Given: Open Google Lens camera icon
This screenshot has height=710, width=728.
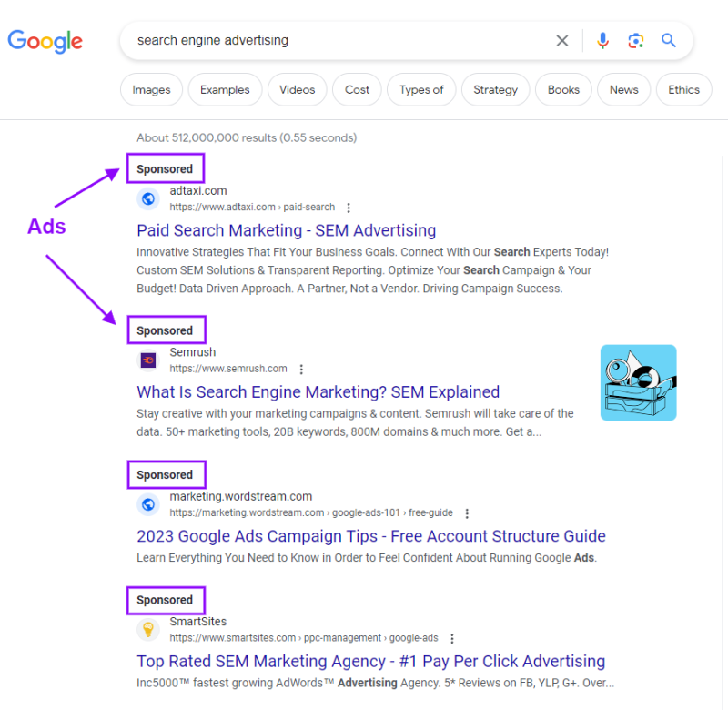Looking at the screenshot, I should (x=635, y=40).
